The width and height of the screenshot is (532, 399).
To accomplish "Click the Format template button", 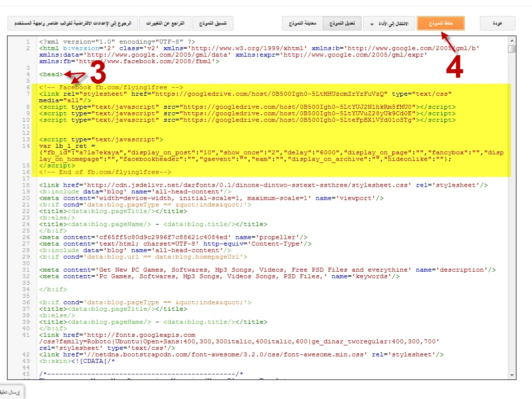I will tap(213, 24).
